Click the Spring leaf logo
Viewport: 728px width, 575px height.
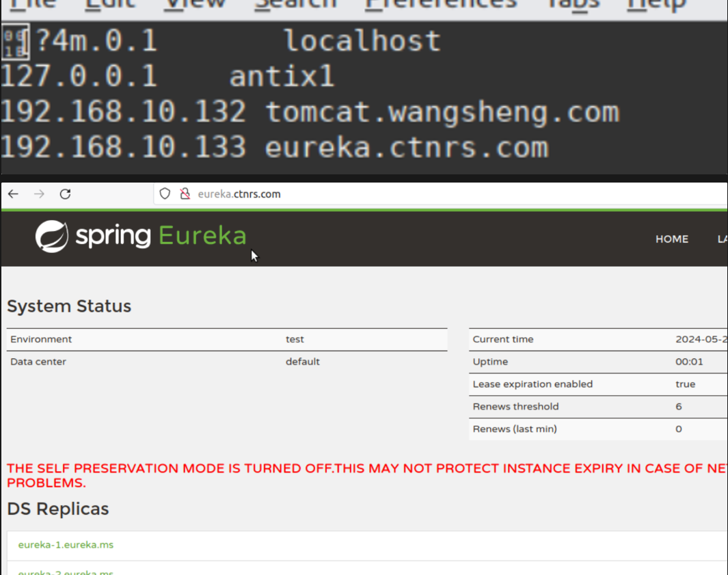[51, 237]
